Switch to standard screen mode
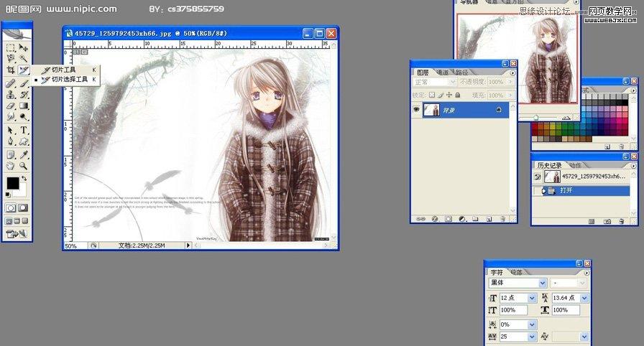Image resolution: width=644 pixels, height=346 pixels. point(9,221)
